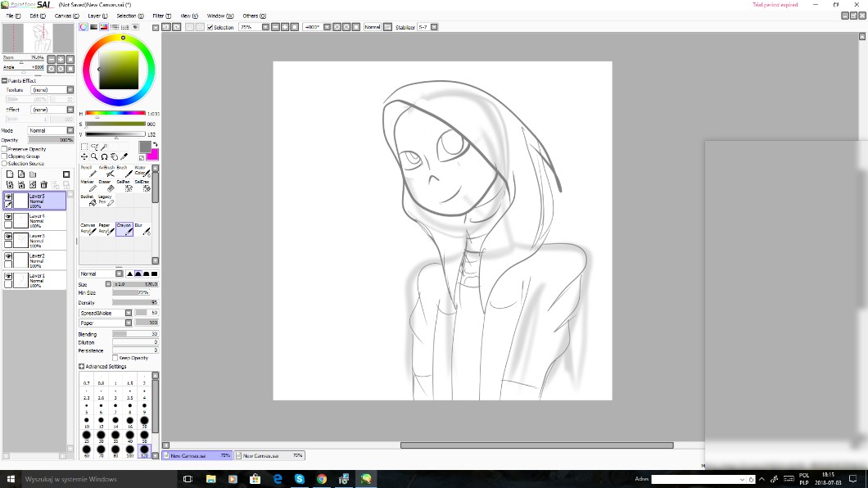868x488 pixels.
Task: Open the Filter menu
Action: (161, 16)
